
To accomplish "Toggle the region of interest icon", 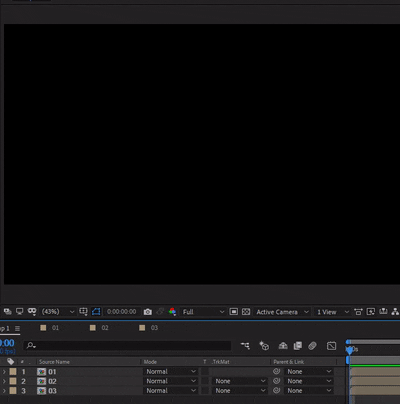I will [x=234, y=312].
